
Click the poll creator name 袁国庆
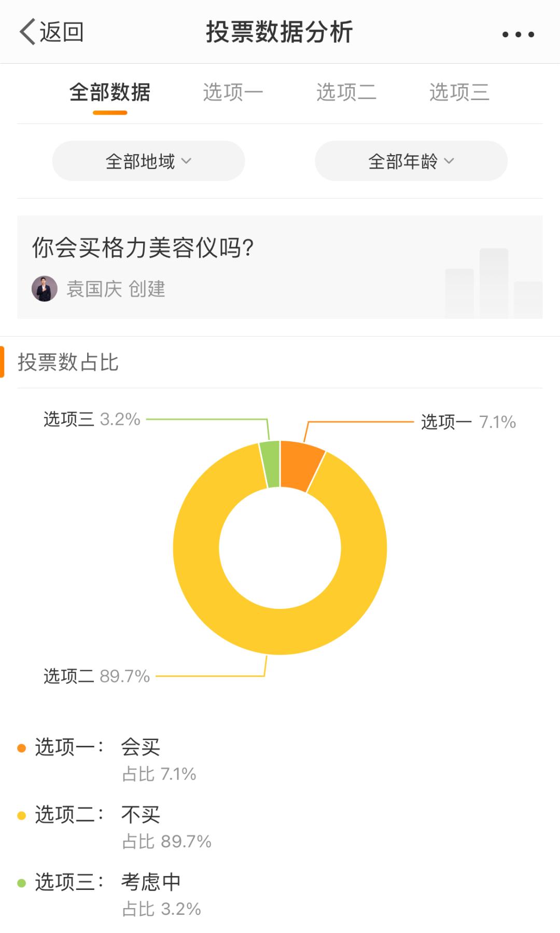(x=94, y=289)
